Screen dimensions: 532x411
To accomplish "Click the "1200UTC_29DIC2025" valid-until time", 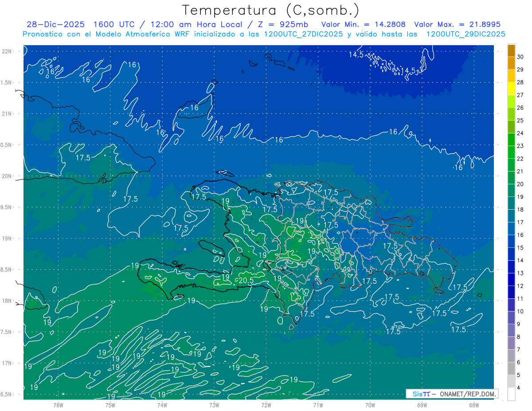I will pos(465,34).
